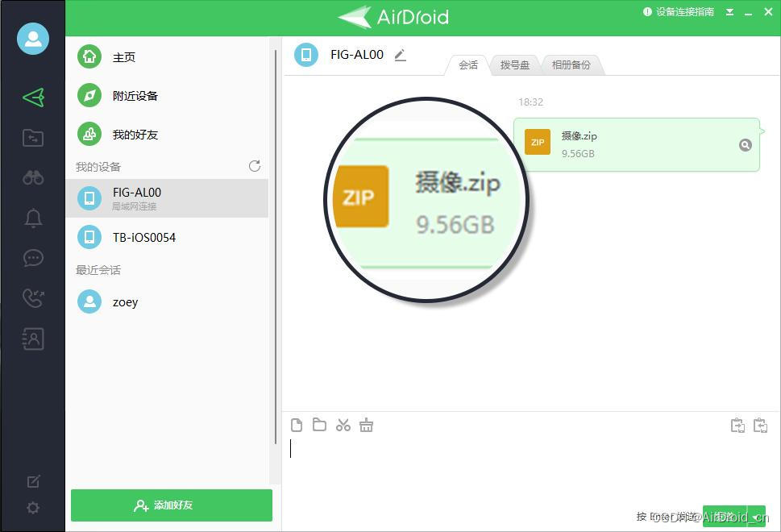781x532 pixels.
Task: Open the contacts book sidebar icon
Action: click(x=33, y=339)
